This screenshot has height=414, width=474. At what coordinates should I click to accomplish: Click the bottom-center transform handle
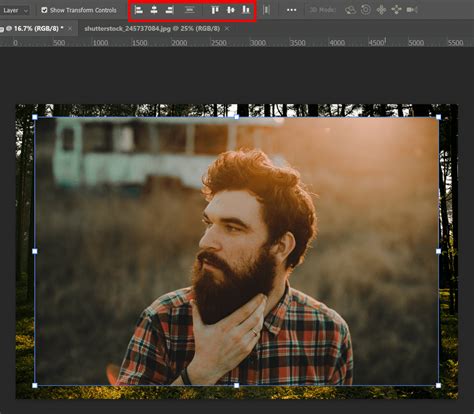pyautogui.click(x=237, y=386)
